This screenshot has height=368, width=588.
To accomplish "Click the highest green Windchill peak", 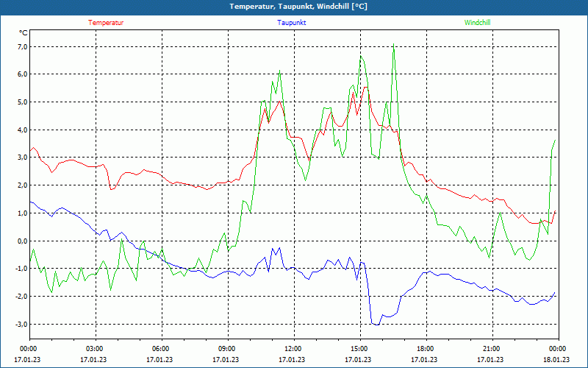I will 394,46.
